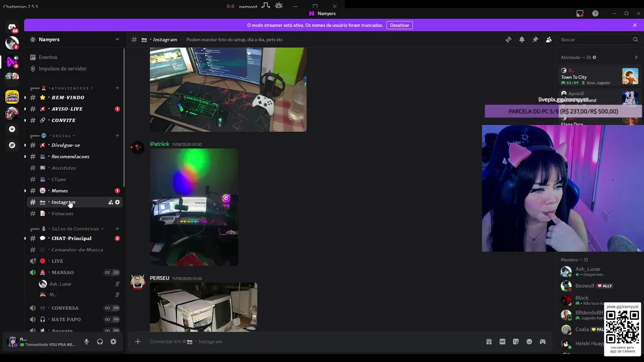644x362 pixels.
Task: Expand the Namyers server dropdown menu
Action: click(x=117, y=39)
